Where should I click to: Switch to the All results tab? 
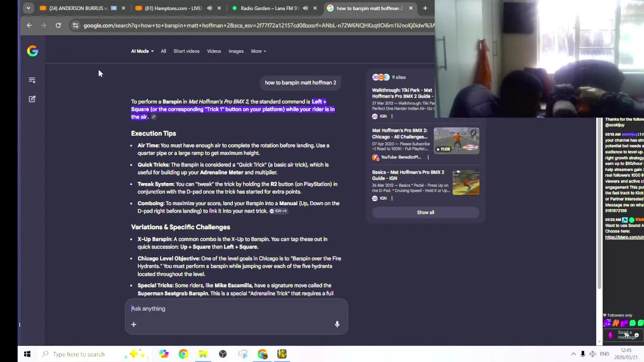click(164, 51)
